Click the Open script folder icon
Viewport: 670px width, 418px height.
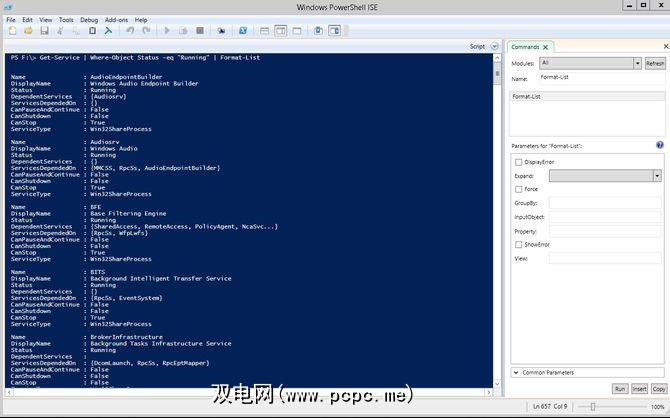pyautogui.click(x=28, y=31)
